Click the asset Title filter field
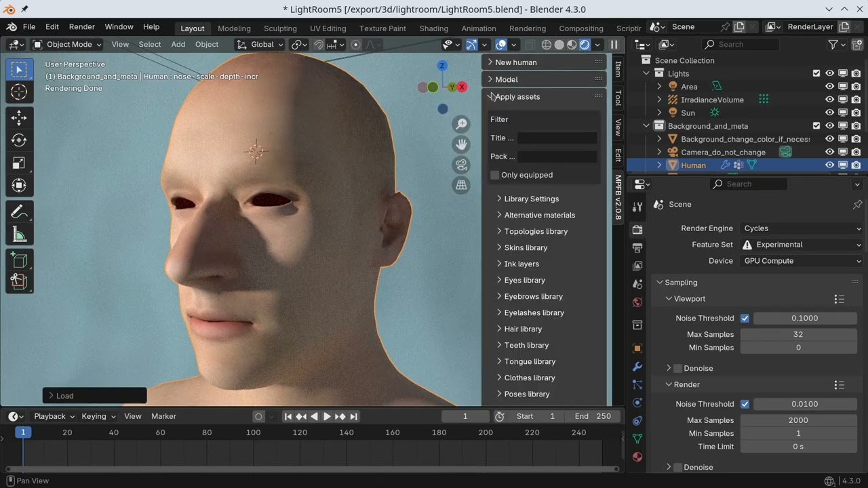Image resolution: width=868 pixels, height=488 pixels. [x=557, y=138]
